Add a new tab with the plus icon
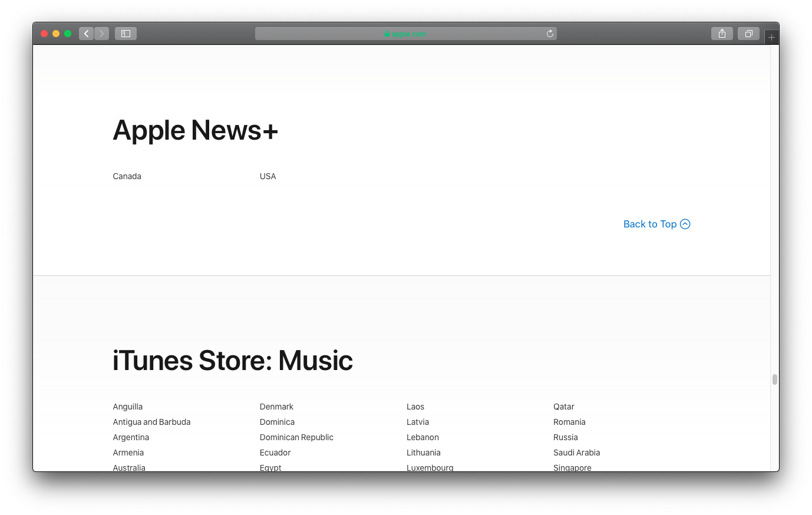This screenshot has height=515, width=812. click(x=771, y=37)
